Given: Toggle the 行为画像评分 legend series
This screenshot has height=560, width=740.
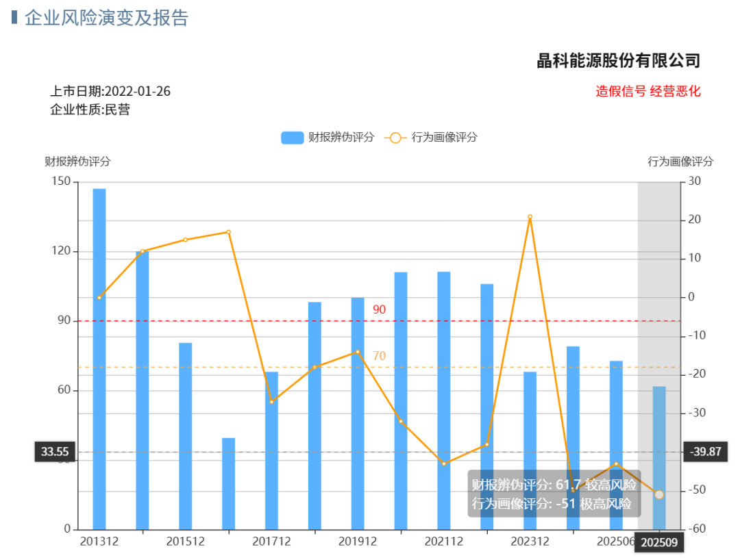Looking at the screenshot, I should (431, 138).
